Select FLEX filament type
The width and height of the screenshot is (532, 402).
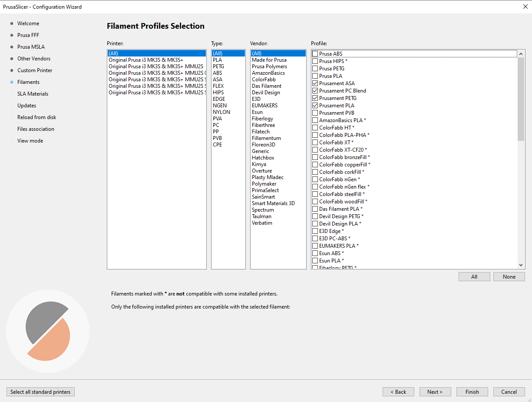pos(228,86)
